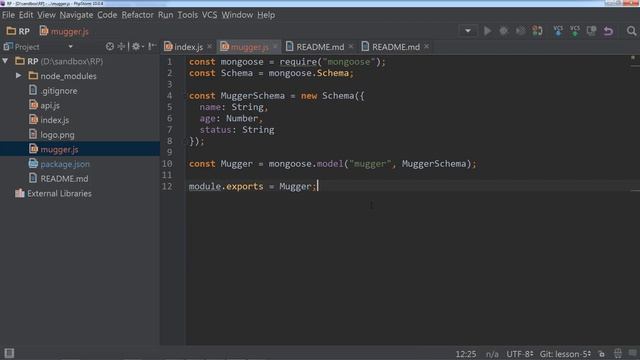The image size is (640, 360).
Task: Close the first README.md tab
Action: 351,47
